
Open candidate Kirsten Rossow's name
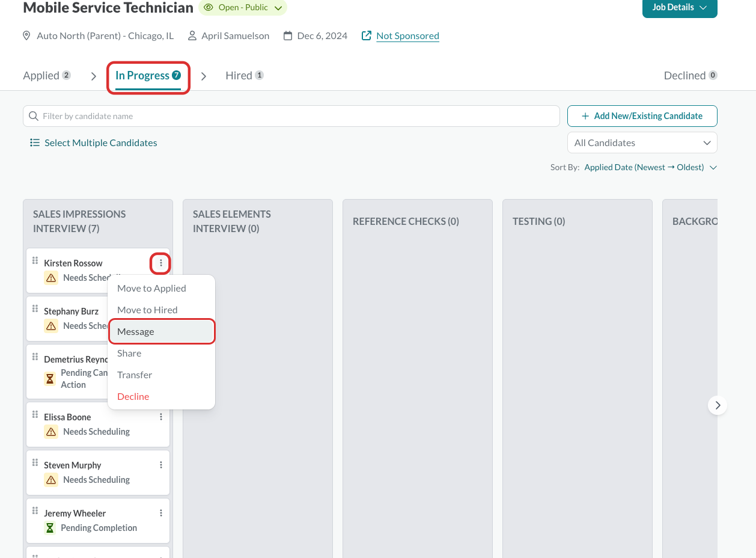(73, 263)
